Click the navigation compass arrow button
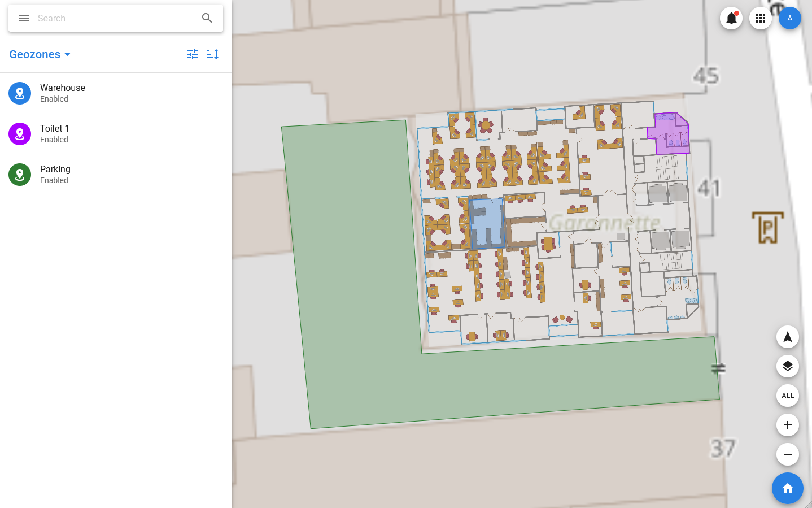The width and height of the screenshot is (812, 508). [x=788, y=337]
